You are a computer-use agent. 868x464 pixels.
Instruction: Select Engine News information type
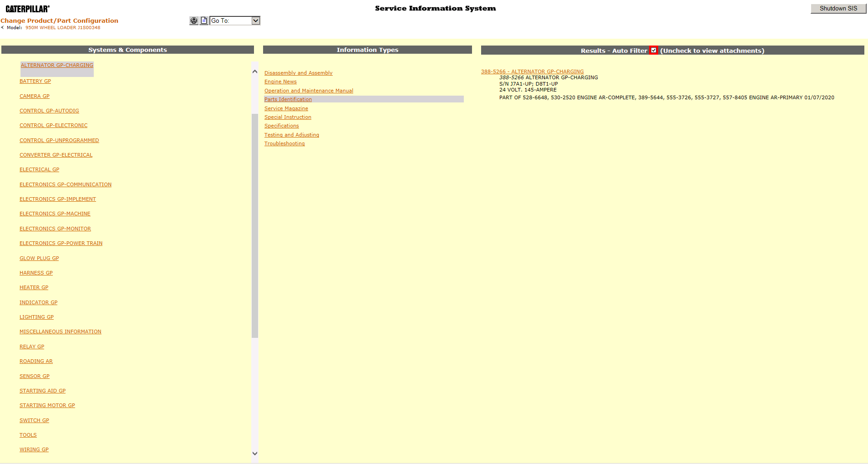(280, 82)
